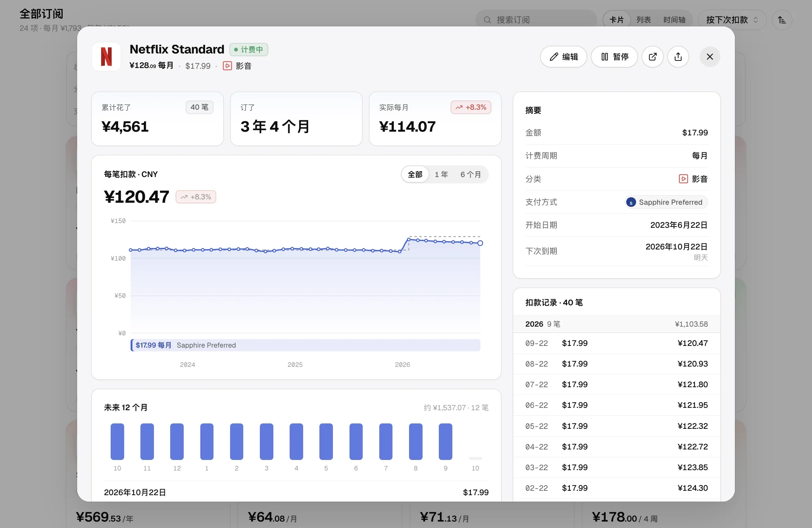
Task: Click the 2026 9 笔 year group header
Action: (616, 324)
